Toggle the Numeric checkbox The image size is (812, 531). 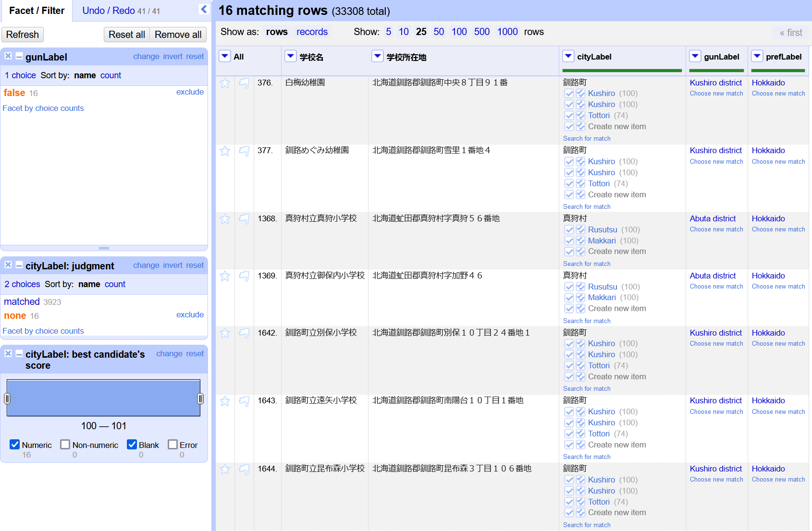coord(15,445)
